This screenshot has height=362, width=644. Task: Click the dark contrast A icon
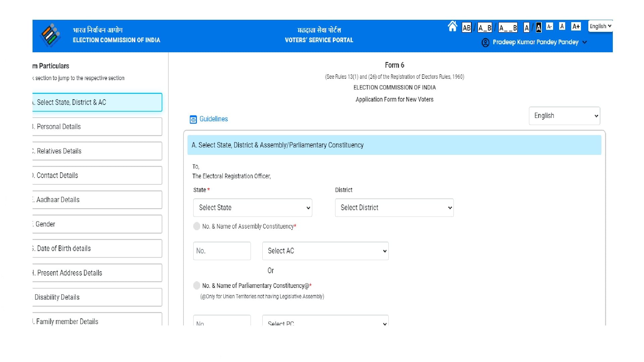[539, 27]
